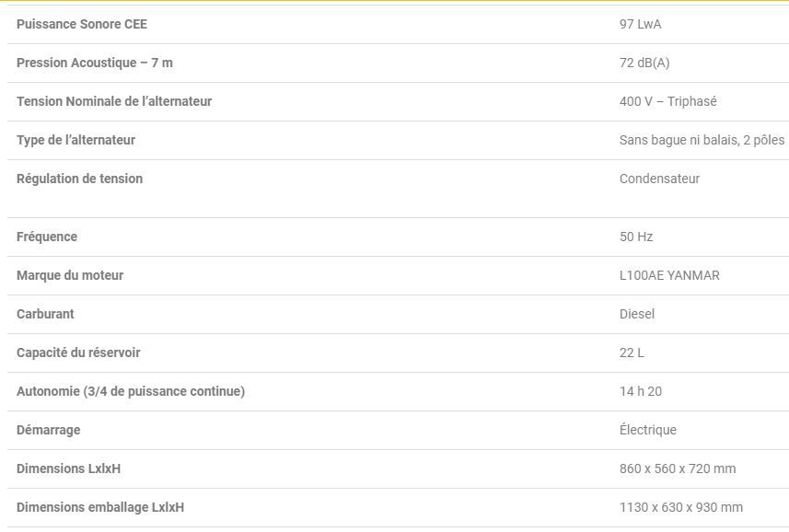Screen dimensions: 789x532
Task: Select the "Électrique" starting value
Action: point(647,430)
